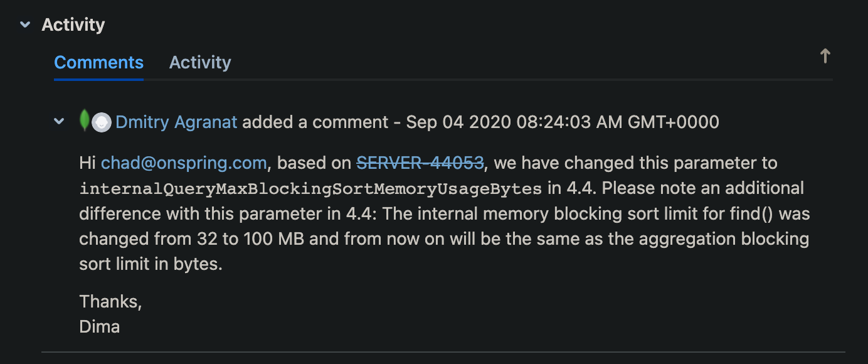The image size is (868, 364).
Task: Click the MongoDB leaf icon
Action: pos(84,120)
